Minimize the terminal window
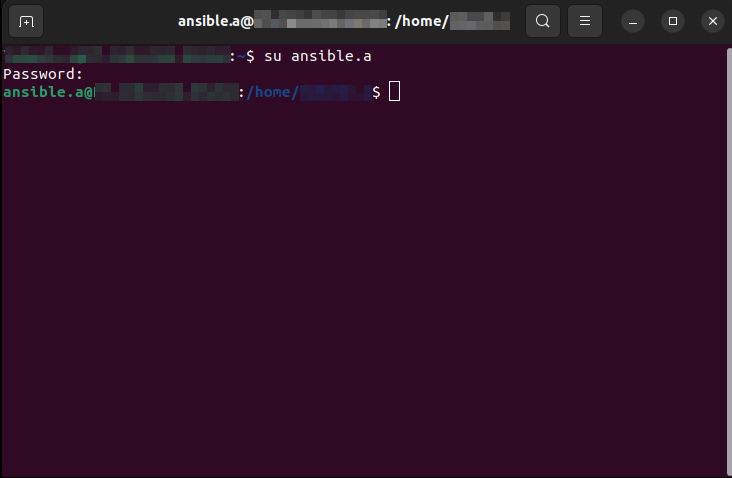This screenshot has width=732, height=478. 633,21
